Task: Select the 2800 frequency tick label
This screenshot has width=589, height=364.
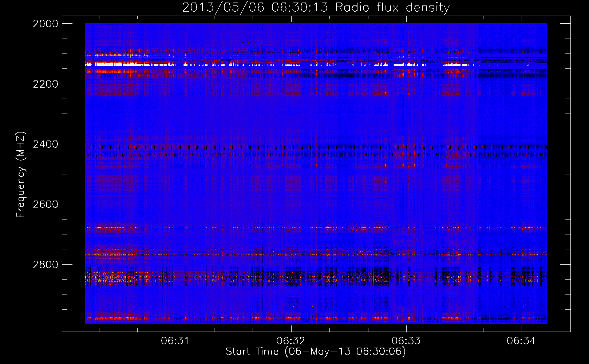Action: (46, 264)
